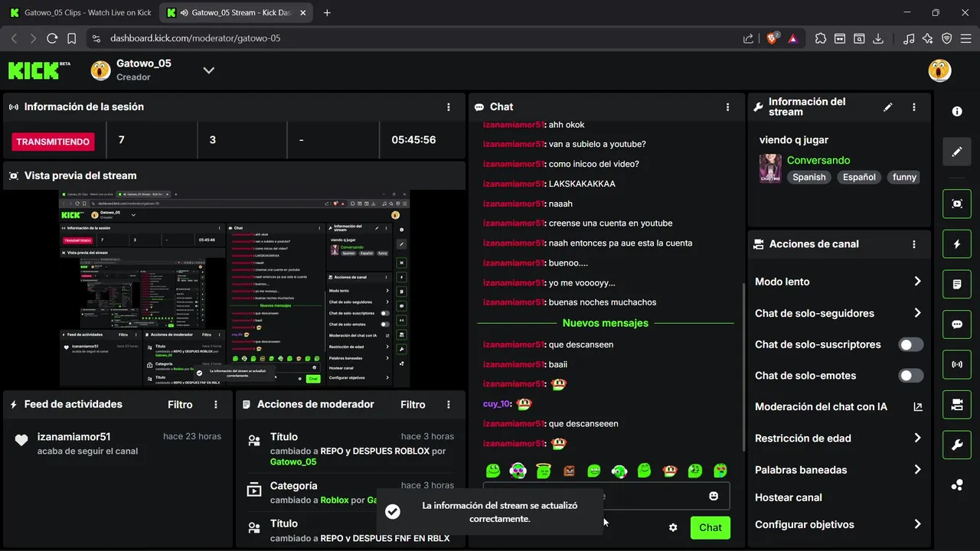This screenshot has width=980, height=551.
Task: Open Información del stream three-dot menu
Action: pos(914,107)
